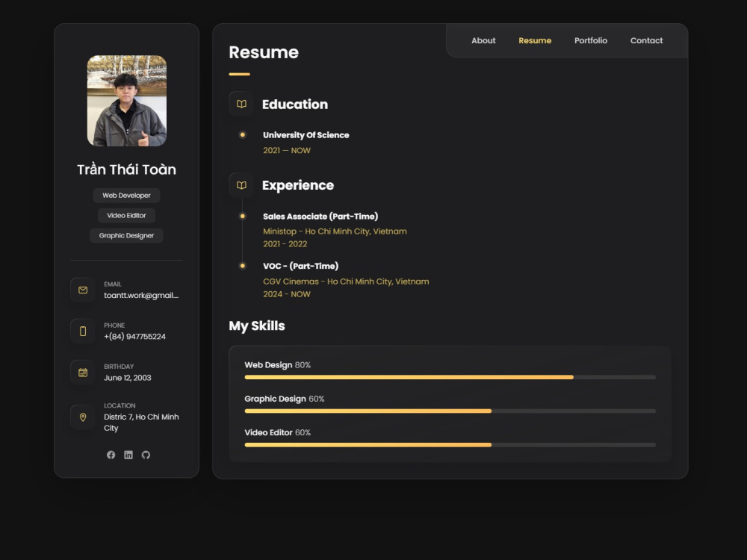The width and height of the screenshot is (747, 560).
Task: Open the LinkedIn profile icon
Action: (x=128, y=455)
